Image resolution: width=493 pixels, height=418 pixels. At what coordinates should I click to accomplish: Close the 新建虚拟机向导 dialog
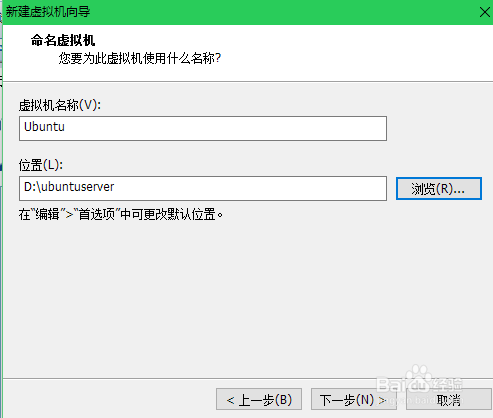[x=485, y=12]
